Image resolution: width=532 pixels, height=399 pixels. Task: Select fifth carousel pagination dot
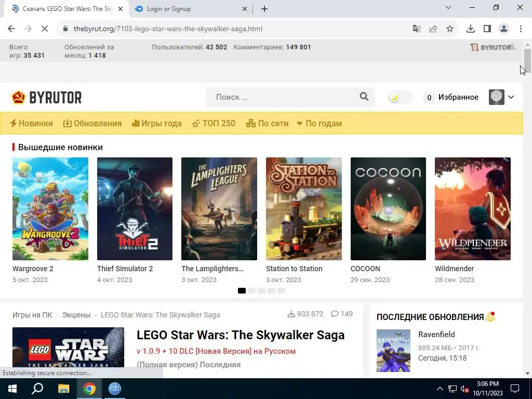pyautogui.click(x=281, y=291)
